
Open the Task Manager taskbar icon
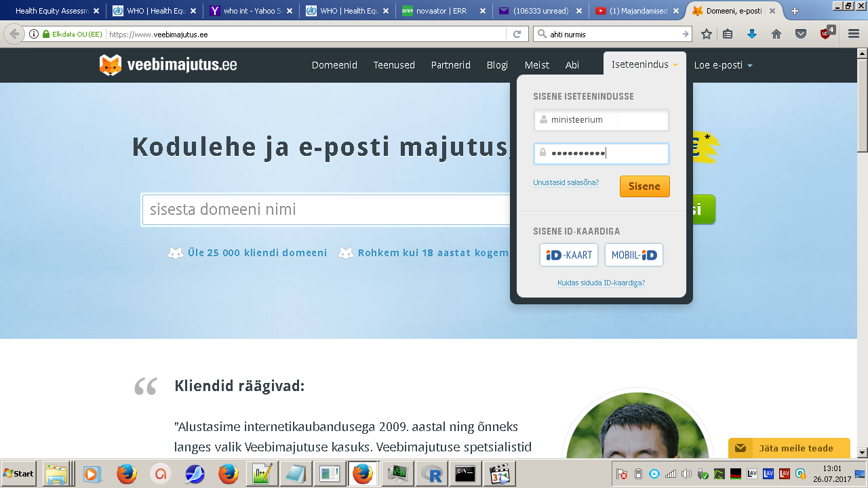point(397,474)
